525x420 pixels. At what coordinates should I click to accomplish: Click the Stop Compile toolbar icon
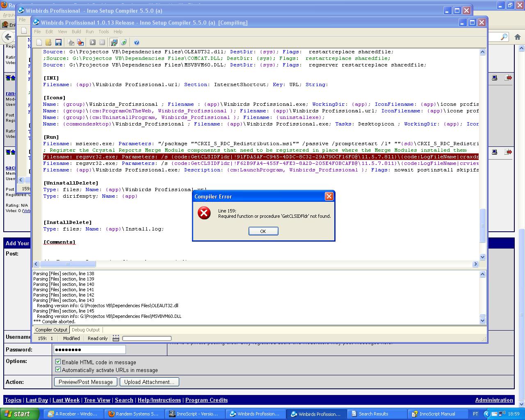80,42
